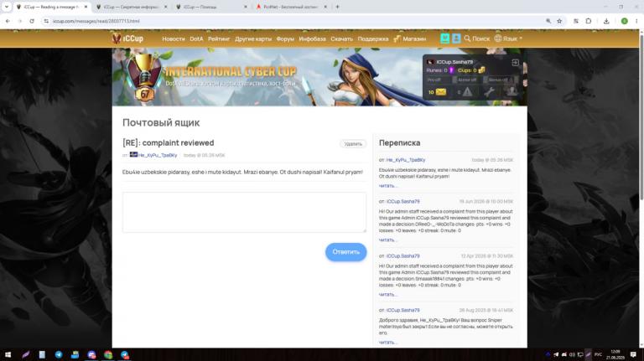The image size is (644, 361).
Task: Open the DotA menu item
Action: point(196,39)
